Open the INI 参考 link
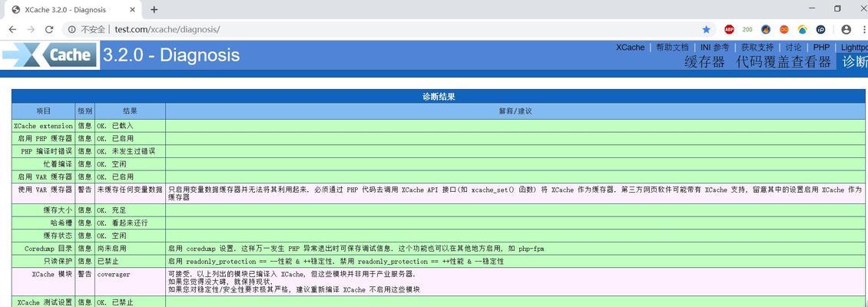Viewport: 868px width, 307px height. pos(714,48)
